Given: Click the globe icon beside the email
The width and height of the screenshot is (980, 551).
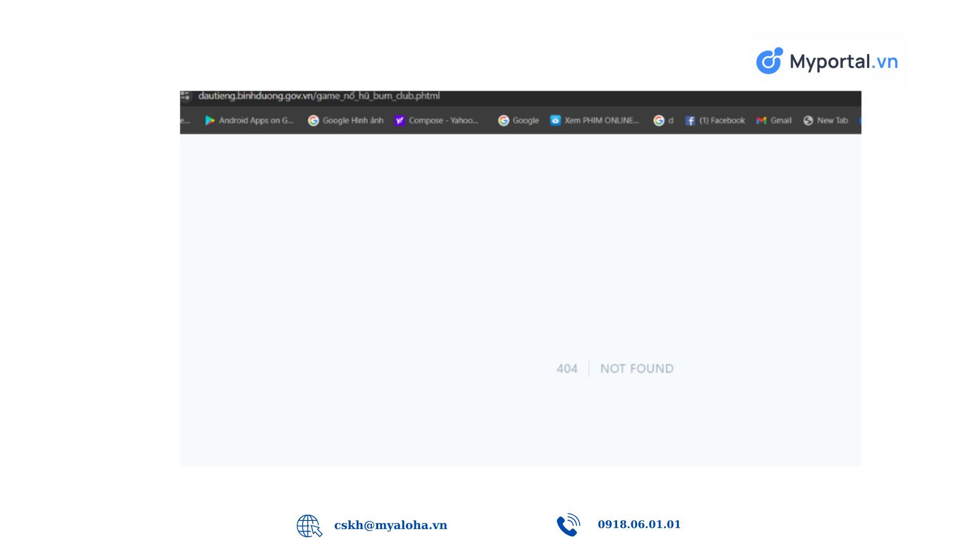Looking at the screenshot, I should [x=309, y=525].
